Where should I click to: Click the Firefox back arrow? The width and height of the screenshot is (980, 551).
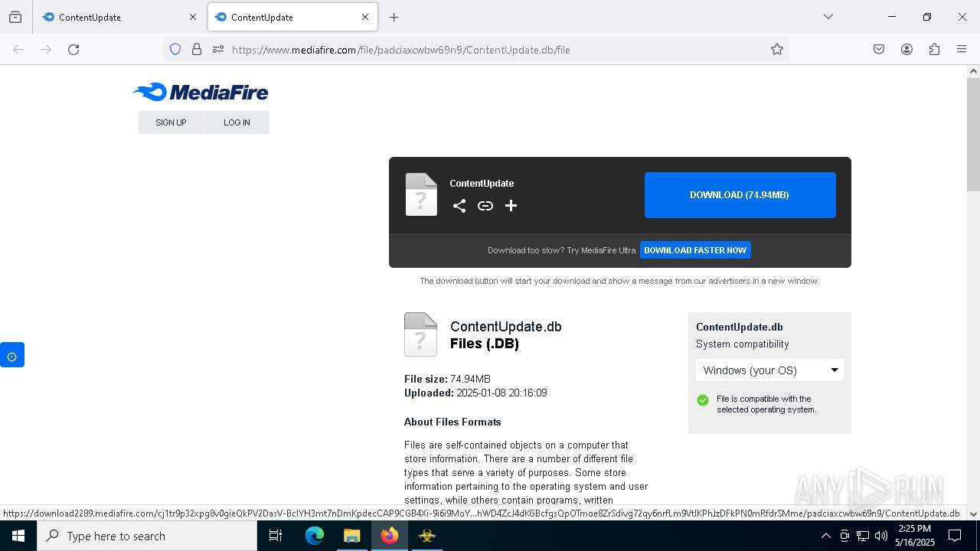(18, 50)
